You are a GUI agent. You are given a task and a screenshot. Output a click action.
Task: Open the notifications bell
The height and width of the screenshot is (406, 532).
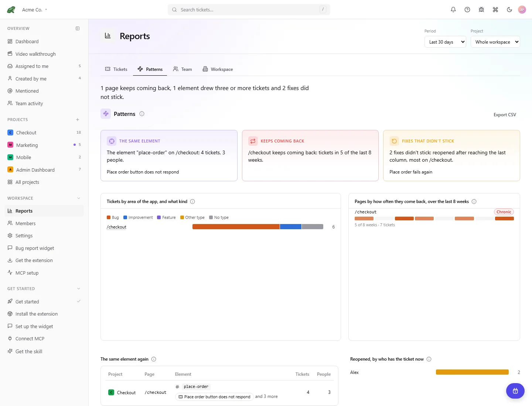click(x=453, y=10)
